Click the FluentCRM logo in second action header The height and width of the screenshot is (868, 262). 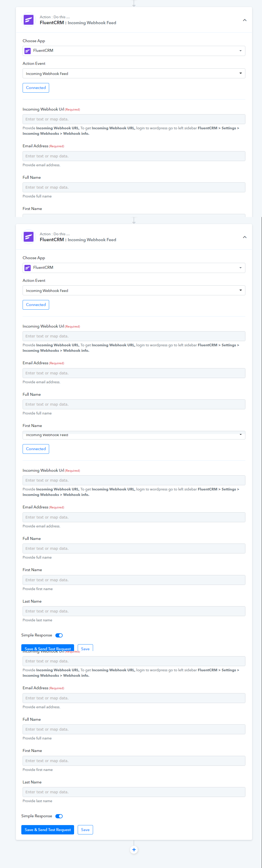(29, 237)
